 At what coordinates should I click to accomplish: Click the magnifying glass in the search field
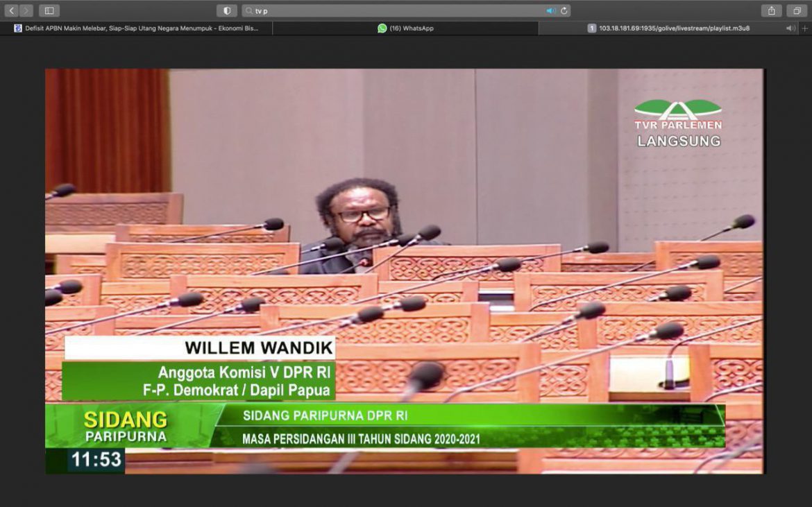coord(248,10)
